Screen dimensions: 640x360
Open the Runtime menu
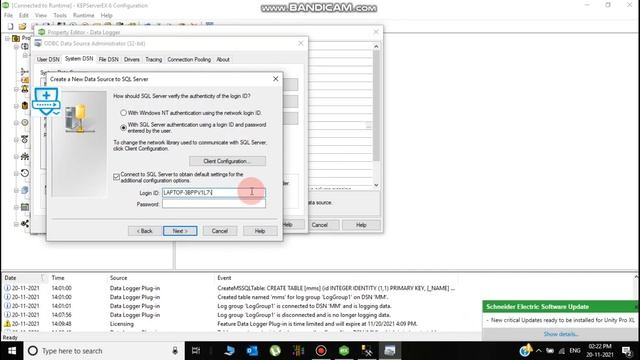83,15
